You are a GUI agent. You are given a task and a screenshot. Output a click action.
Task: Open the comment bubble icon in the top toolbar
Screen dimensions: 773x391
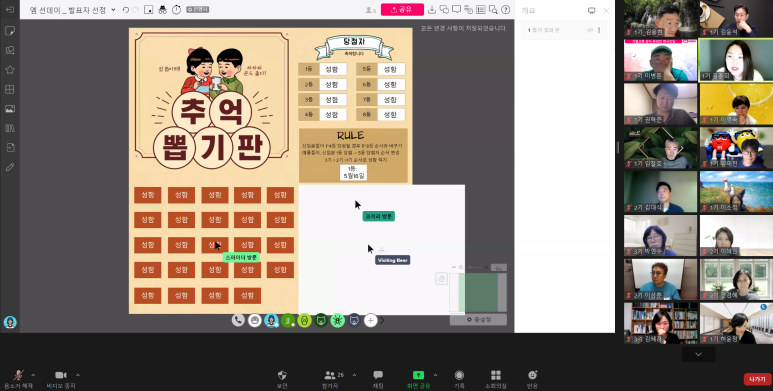click(457, 9)
